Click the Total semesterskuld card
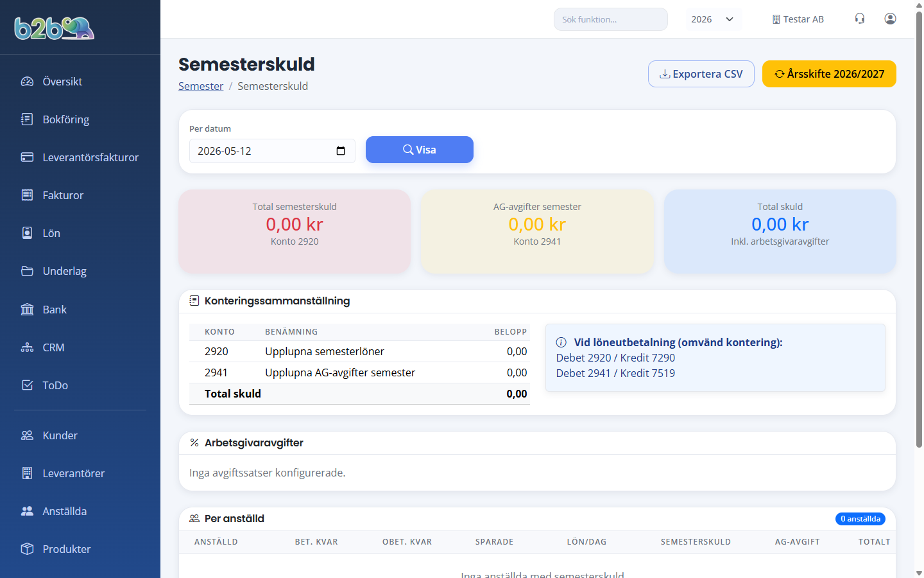The height and width of the screenshot is (578, 924). [x=295, y=231]
